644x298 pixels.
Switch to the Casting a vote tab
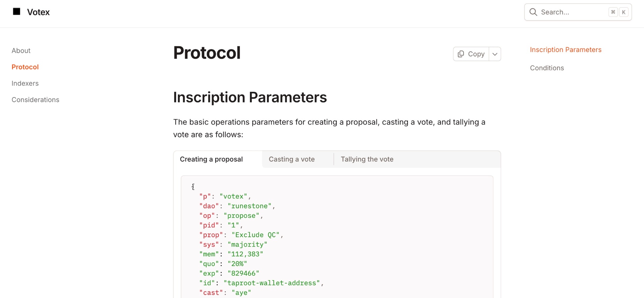(x=291, y=159)
